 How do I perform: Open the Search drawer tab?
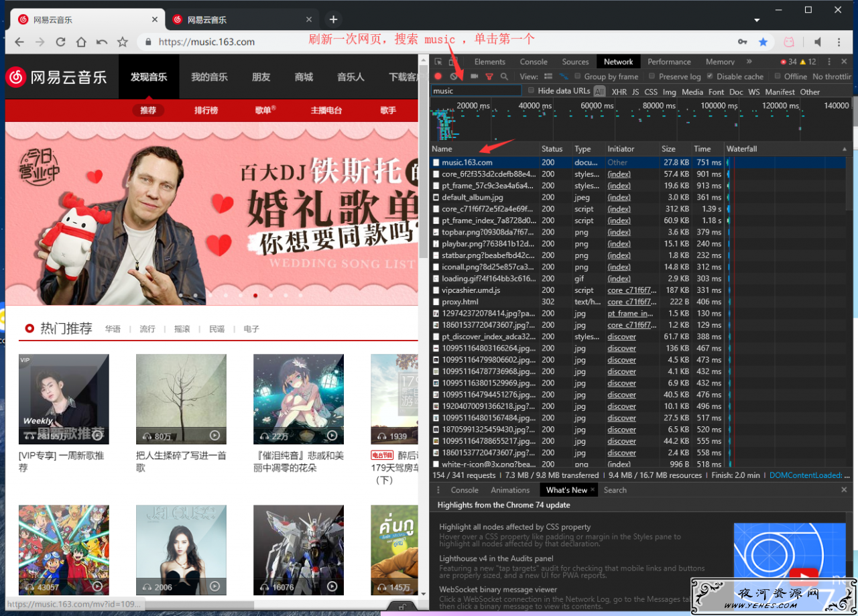[615, 490]
